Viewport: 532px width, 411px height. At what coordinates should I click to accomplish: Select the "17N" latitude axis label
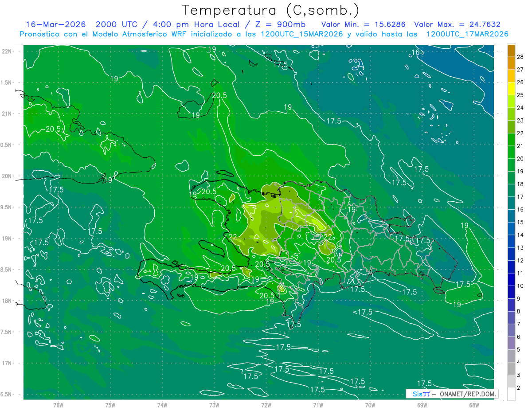(7, 363)
